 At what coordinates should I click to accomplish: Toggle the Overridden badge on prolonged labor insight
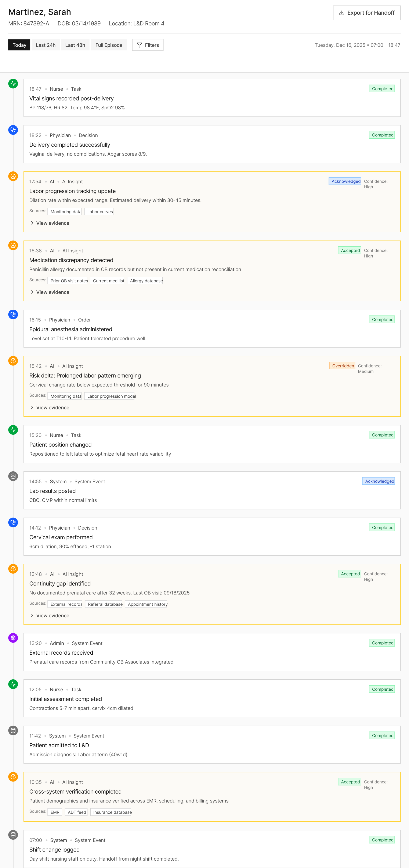coord(342,366)
